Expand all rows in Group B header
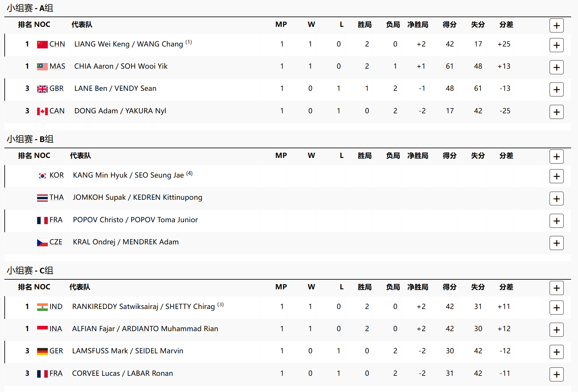This screenshot has height=392, width=578. coord(556,157)
